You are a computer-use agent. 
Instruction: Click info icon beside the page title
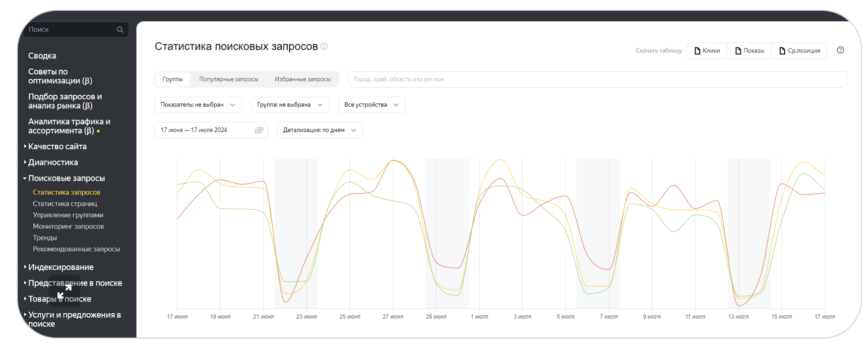pyautogui.click(x=324, y=47)
